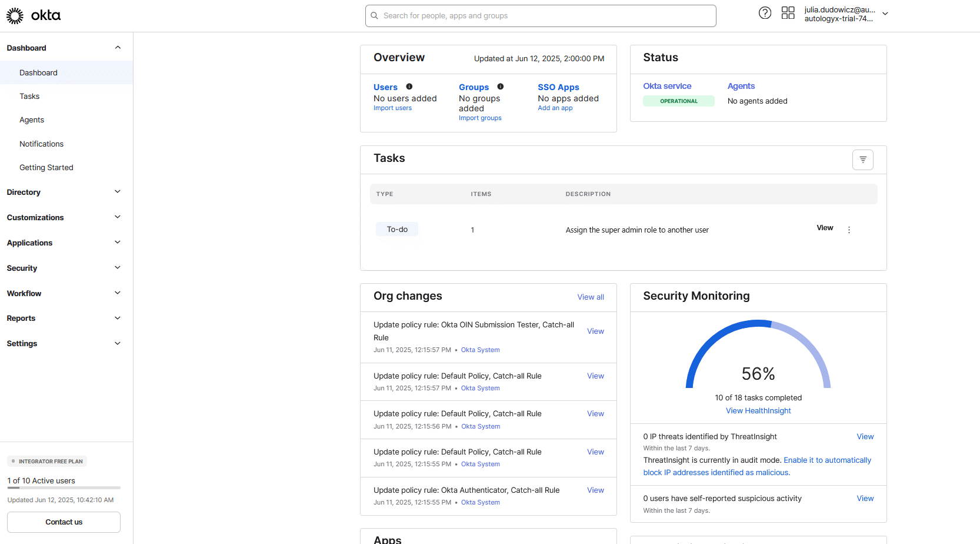Expand the Reports sidebar section
Viewport: 980px width, 544px height.
(118, 319)
